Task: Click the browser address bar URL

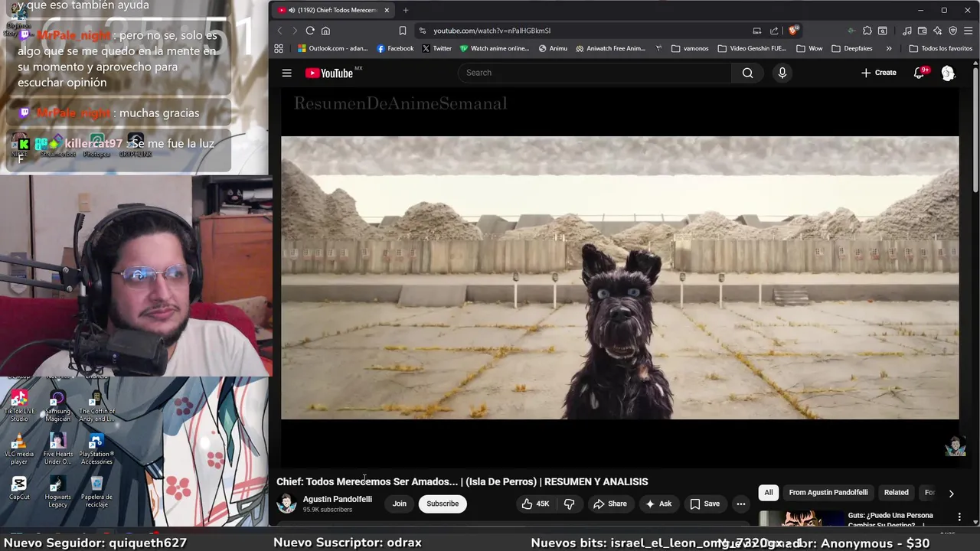Action: click(492, 31)
